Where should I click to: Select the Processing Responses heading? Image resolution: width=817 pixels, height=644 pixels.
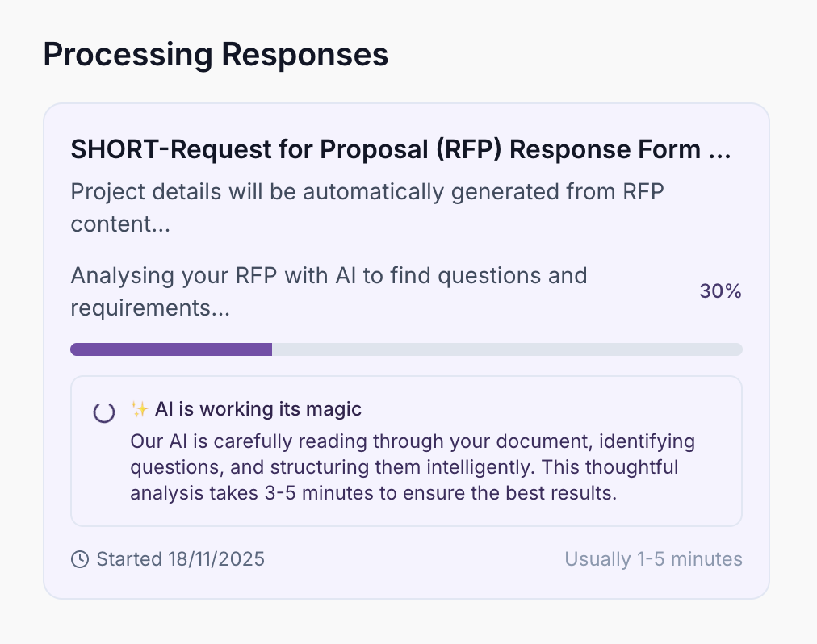pos(216,54)
